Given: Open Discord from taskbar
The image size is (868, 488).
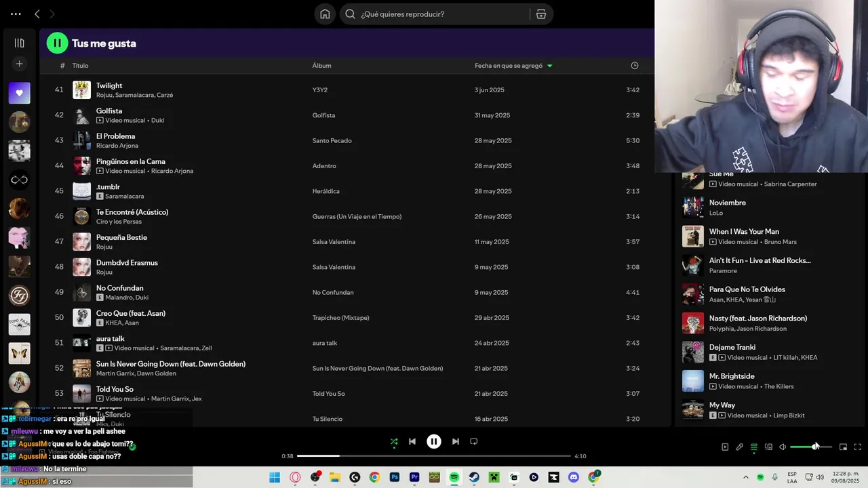Looking at the screenshot, I should 574,477.
